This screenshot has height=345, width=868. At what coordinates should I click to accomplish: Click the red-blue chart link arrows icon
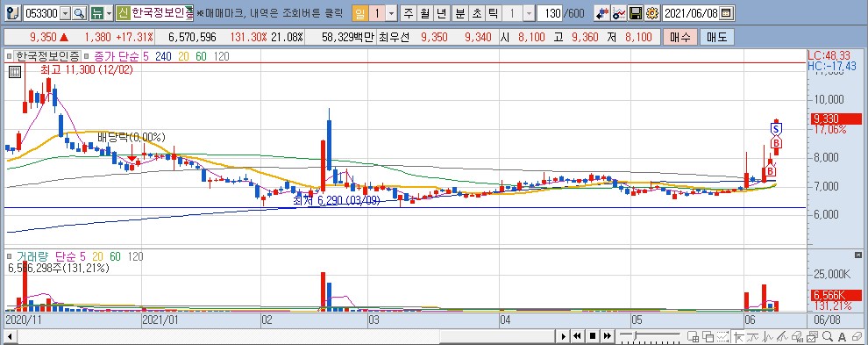coord(602,13)
